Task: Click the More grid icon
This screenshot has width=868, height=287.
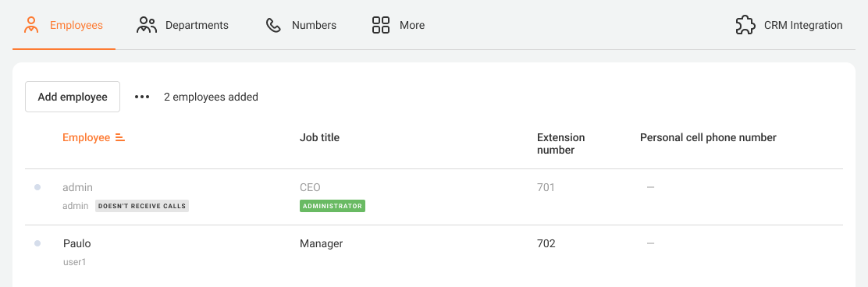Action: click(x=381, y=25)
